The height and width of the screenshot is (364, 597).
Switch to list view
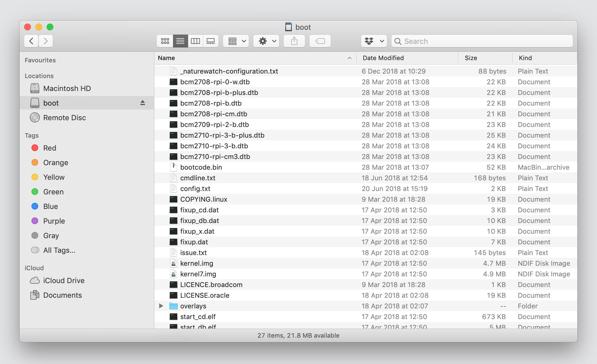(x=180, y=41)
